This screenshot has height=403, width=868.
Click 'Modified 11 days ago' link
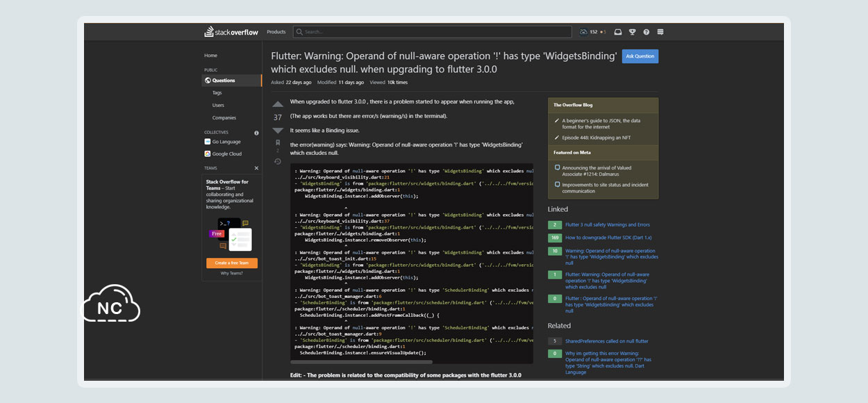341,82
